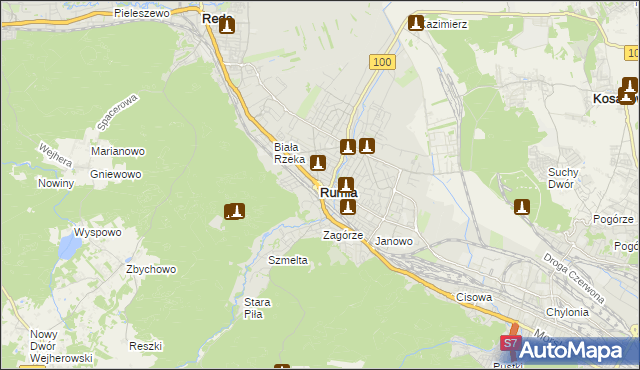This screenshot has height=370, width=640.
Task: Click the monument icon directly above Rumia label
Action: [x=346, y=185]
